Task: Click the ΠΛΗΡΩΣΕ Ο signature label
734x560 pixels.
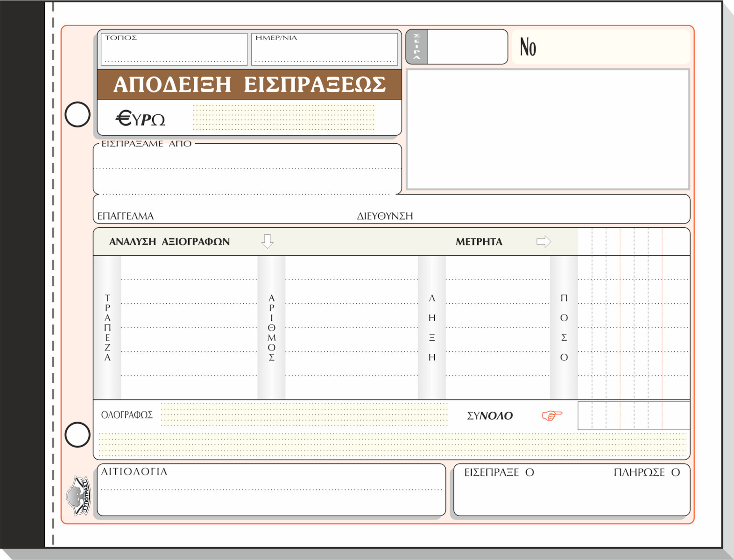Action: coord(647,472)
